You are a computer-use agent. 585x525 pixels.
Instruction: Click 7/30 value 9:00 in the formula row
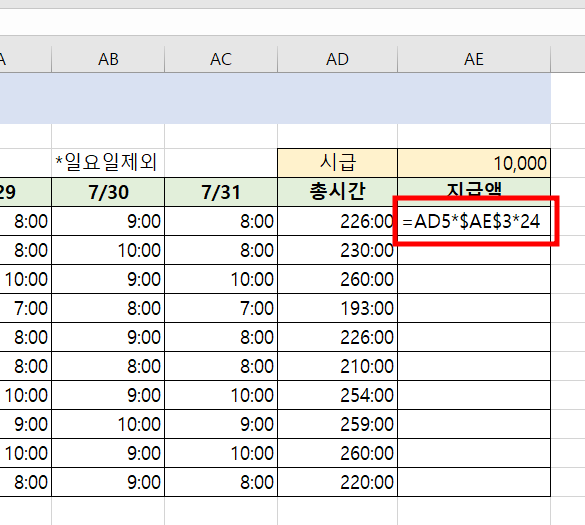pyautogui.click(x=108, y=221)
